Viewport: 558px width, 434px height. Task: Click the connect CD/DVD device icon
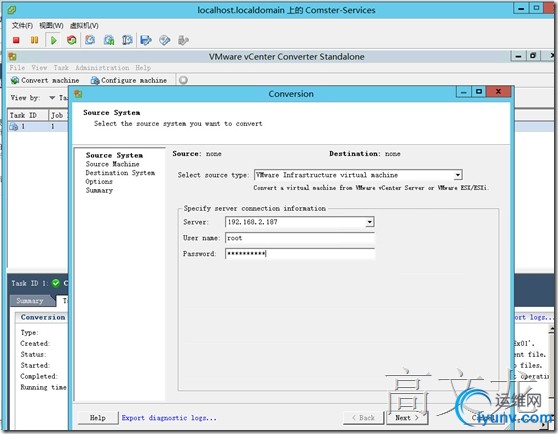(x=164, y=40)
